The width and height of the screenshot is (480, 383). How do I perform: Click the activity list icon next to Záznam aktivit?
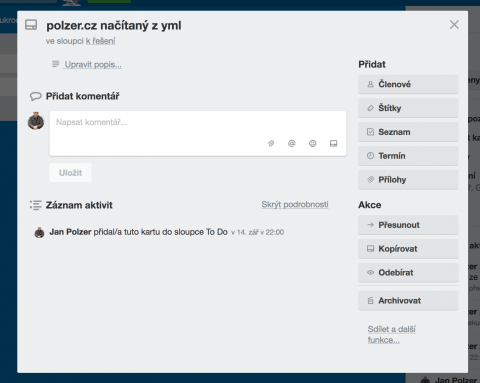click(x=36, y=205)
